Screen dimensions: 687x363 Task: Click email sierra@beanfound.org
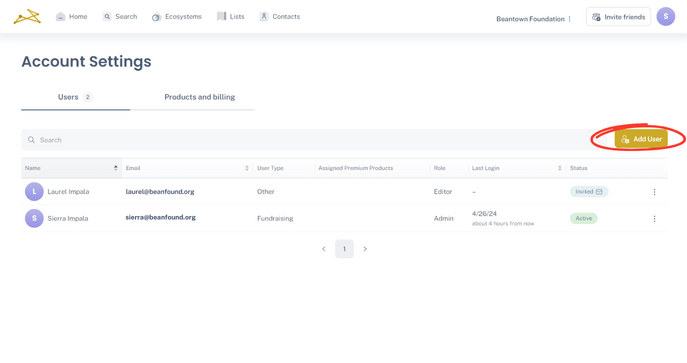coord(160,217)
